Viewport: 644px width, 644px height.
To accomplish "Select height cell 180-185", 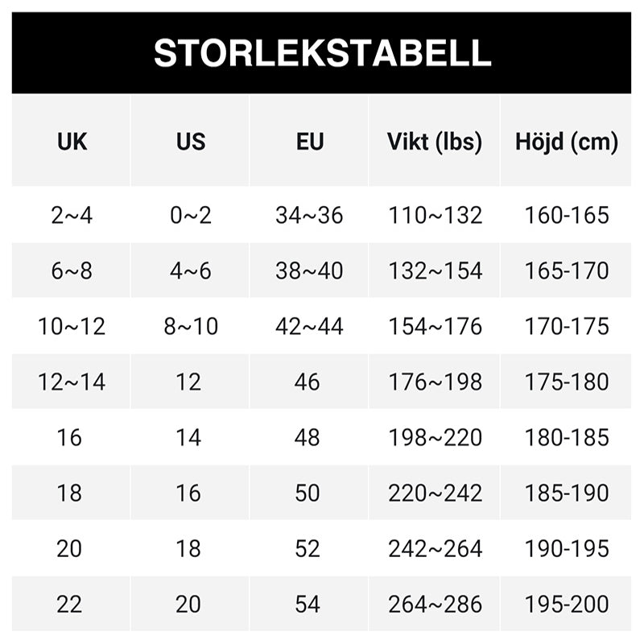I will (x=567, y=437).
